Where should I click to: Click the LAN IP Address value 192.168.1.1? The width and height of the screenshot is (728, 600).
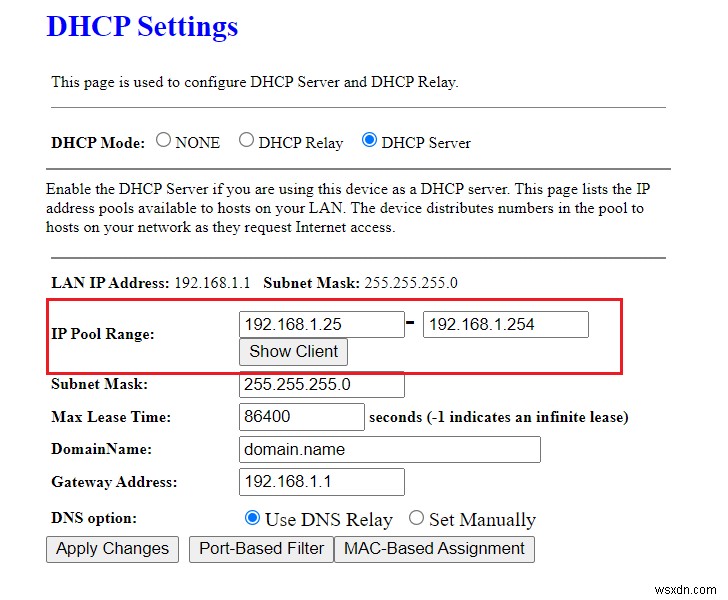coord(212,283)
